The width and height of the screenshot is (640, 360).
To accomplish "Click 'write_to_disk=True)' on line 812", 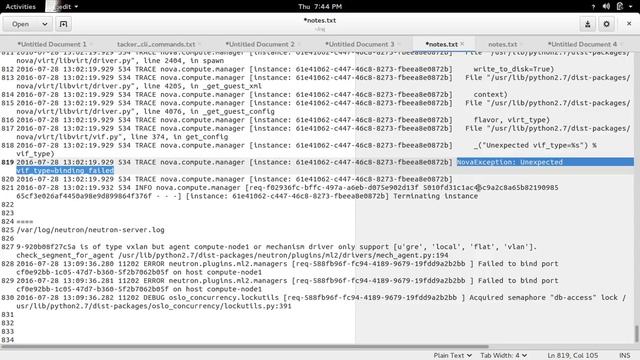I will [x=513, y=69].
